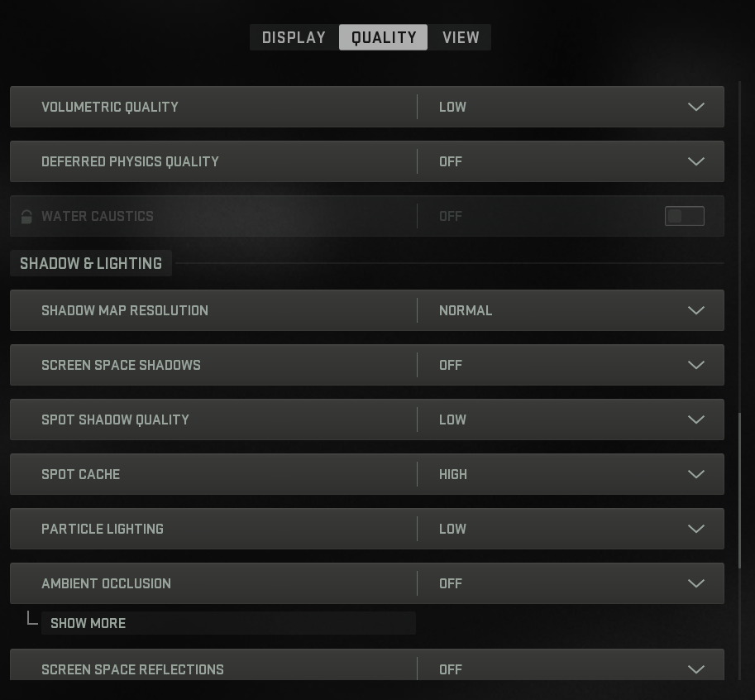Screen dimensions: 755x700
Task: Click the Show More tree connector icon
Action: 32,619
